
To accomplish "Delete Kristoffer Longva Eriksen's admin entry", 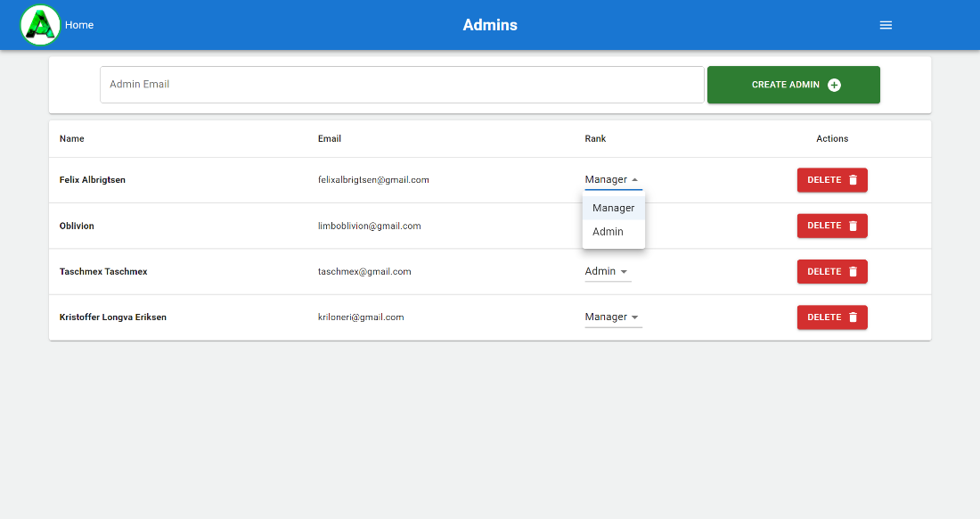I will coord(831,317).
